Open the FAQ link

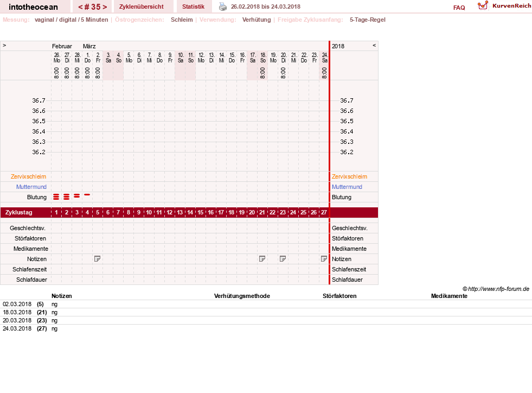point(459,8)
